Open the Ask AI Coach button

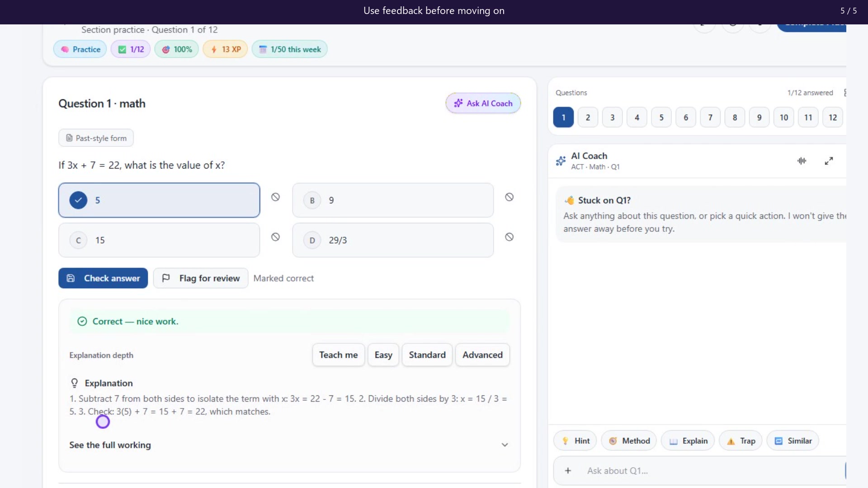pos(483,103)
